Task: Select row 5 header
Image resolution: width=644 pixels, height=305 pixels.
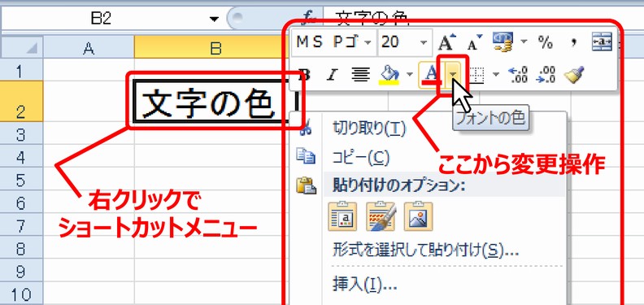Action: (x=21, y=180)
